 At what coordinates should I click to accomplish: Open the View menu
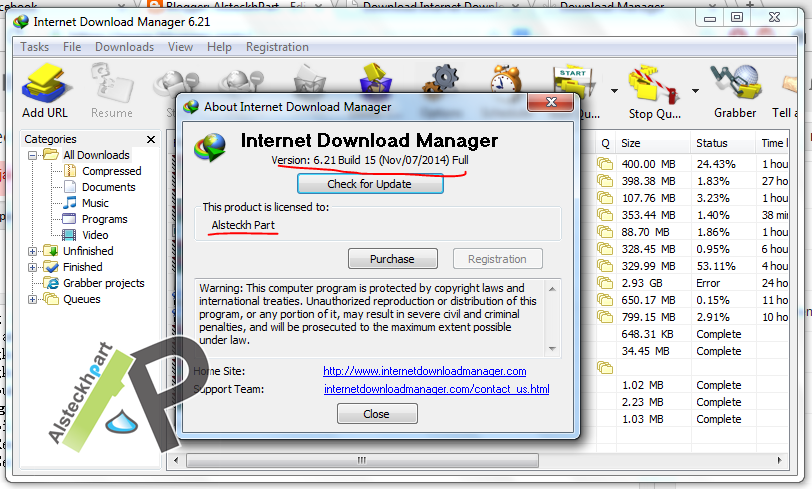(x=180, y=47)
